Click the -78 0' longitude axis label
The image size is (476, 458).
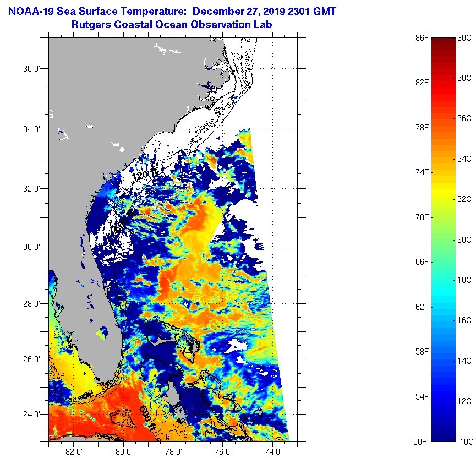tap(173, 451)
